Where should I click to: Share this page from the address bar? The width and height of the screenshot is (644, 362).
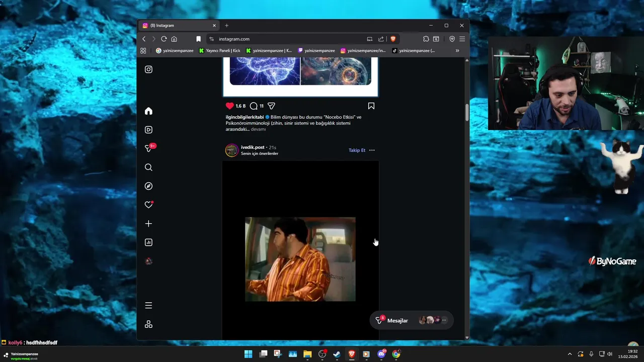tap(381, 39)
